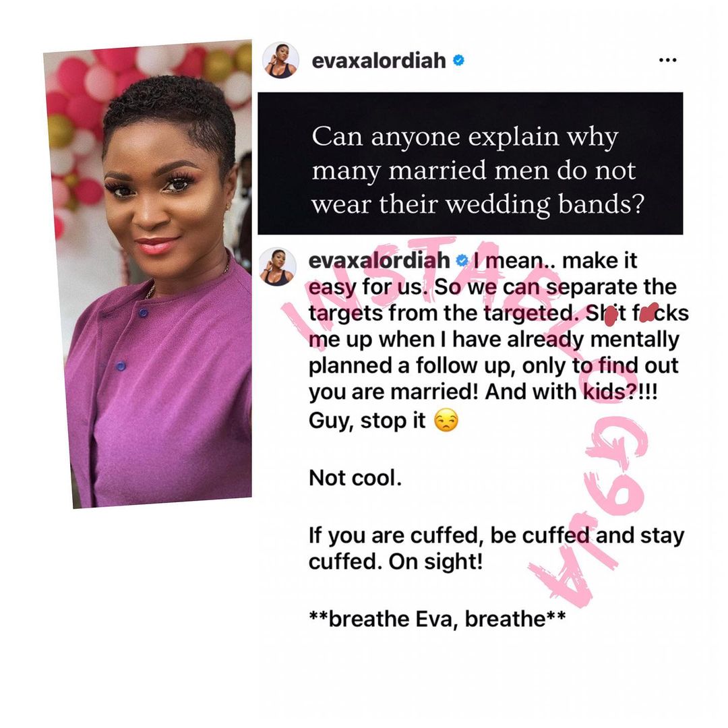The image size is (728, 728).
Task: Open evaxalordiah username in the post header
Action: (x=379, y=61)
